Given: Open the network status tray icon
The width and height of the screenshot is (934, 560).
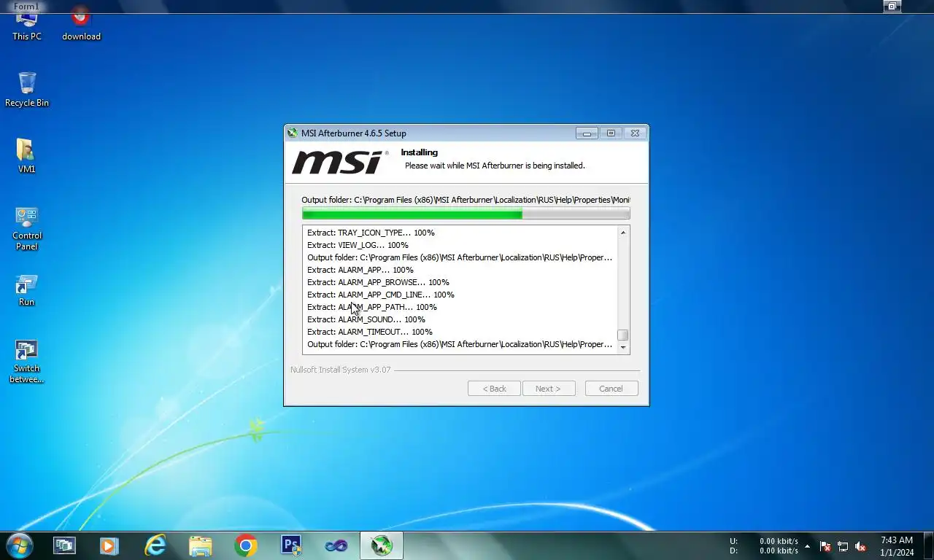Looking at the screenshot, I should [x=843, y=546].
